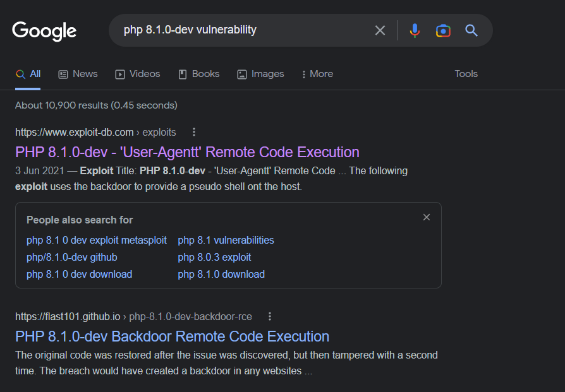Image resolution: width=565 pixels, height=392 pixels.
Task: Click the People also search for heading
Action: tap(80, 220)
